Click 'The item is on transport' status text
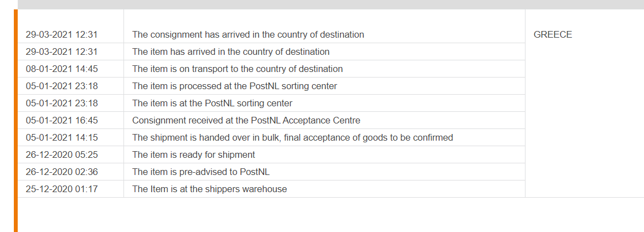 [238, 69]
